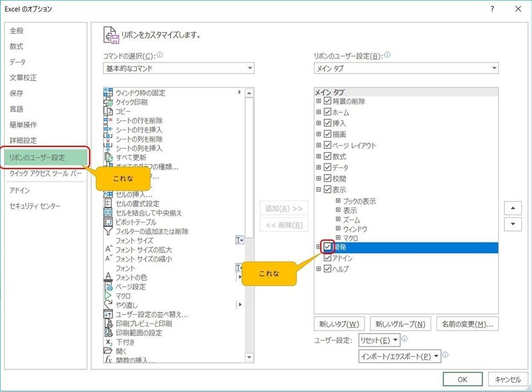The width and height of the screenshot is (532, 392).
Task: Select the ユーザー設定の並べ替え icon
Action: (108, 314)
